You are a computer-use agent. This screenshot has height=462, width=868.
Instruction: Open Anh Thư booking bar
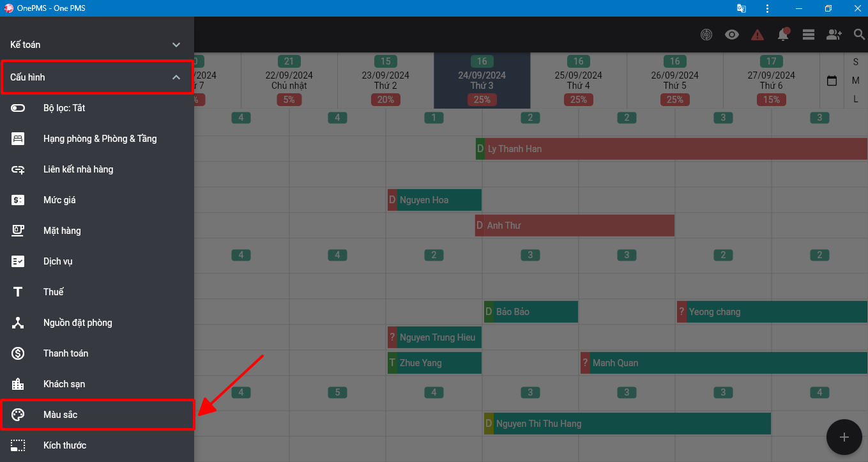[575, 226]
